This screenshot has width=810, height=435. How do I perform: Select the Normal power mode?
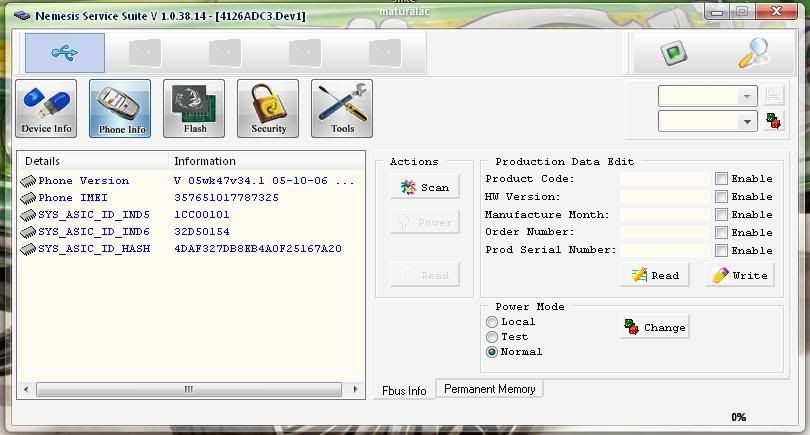point(492,352)
